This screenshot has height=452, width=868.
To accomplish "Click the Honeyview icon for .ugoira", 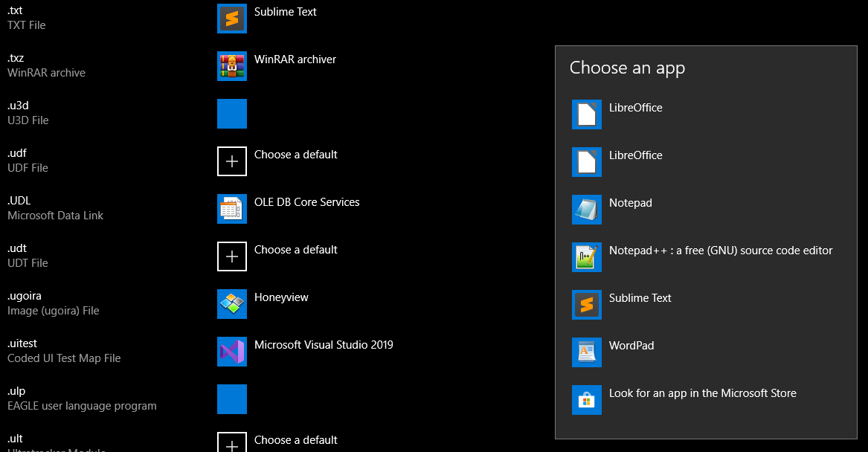I will pyautogui.click(x=232, y=304).
